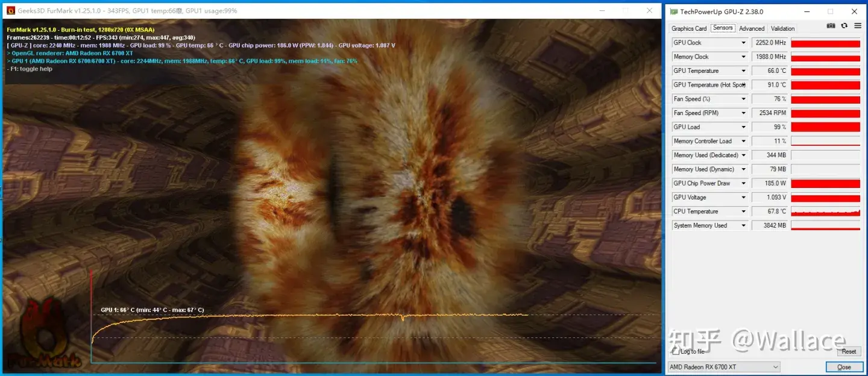Click the Hot Spot value 91.0 °C
Image resolution: width=868 pixels, height=376 pixels.
(x=770, y=85)
